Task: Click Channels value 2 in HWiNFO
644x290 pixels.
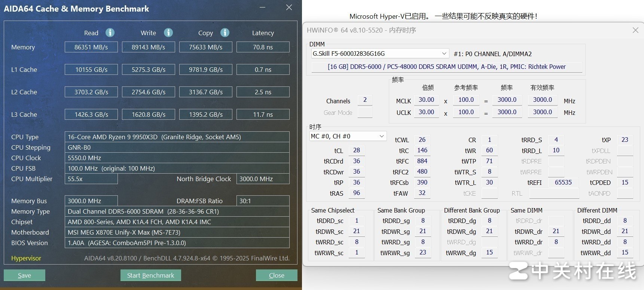Action: (365, 100)
